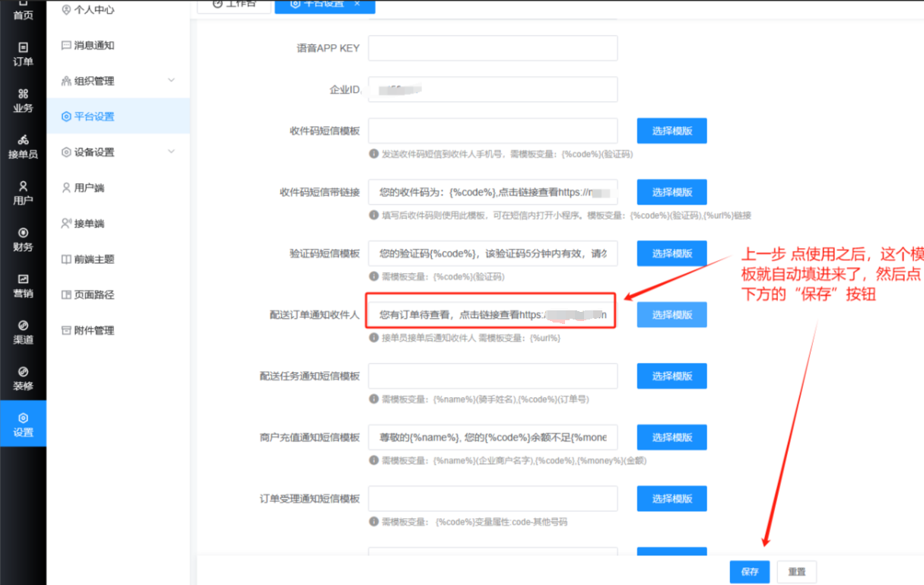Click 选择模版 for 商户充值通知短信模板

click(672, 437)
